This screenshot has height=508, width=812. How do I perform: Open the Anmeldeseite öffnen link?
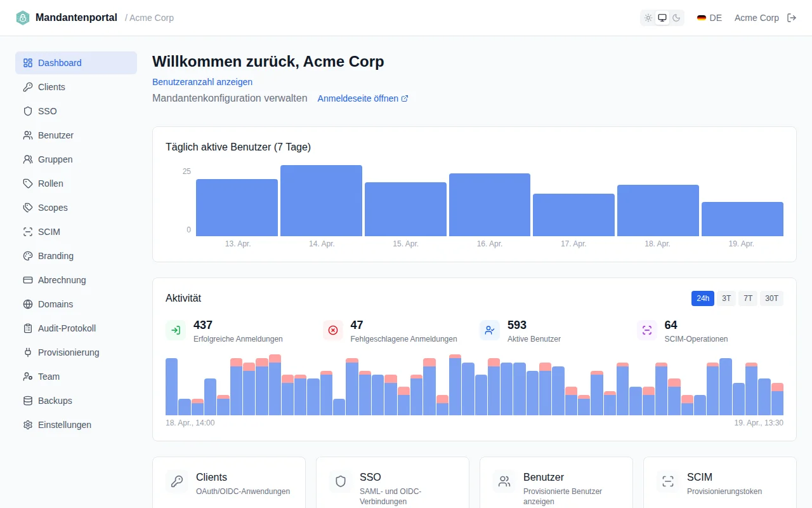click(x=363, y=98)
